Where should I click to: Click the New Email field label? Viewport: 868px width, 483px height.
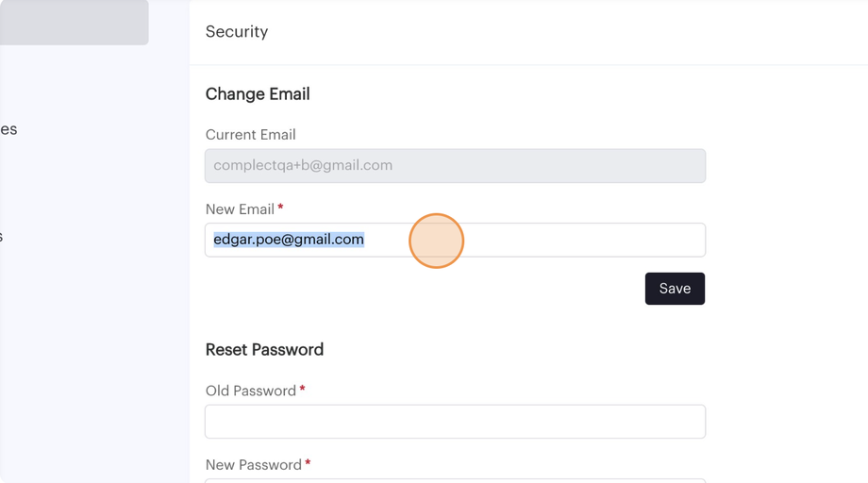pos(240,209)
